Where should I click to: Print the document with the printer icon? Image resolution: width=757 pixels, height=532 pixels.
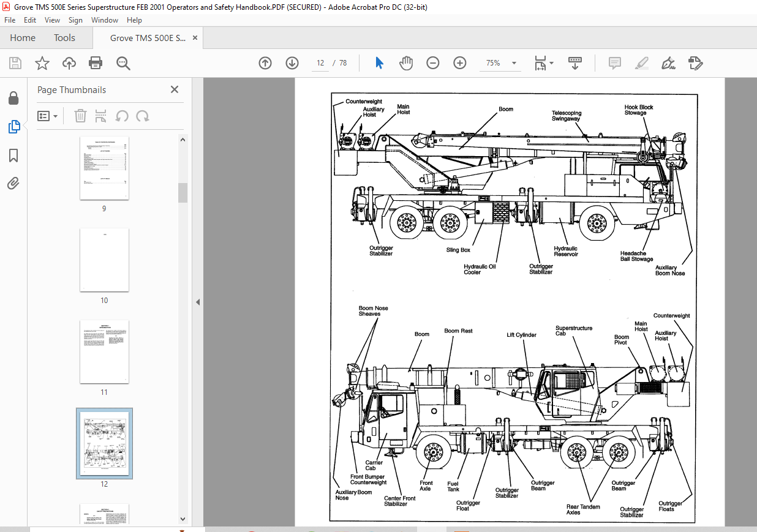[96, 63]
